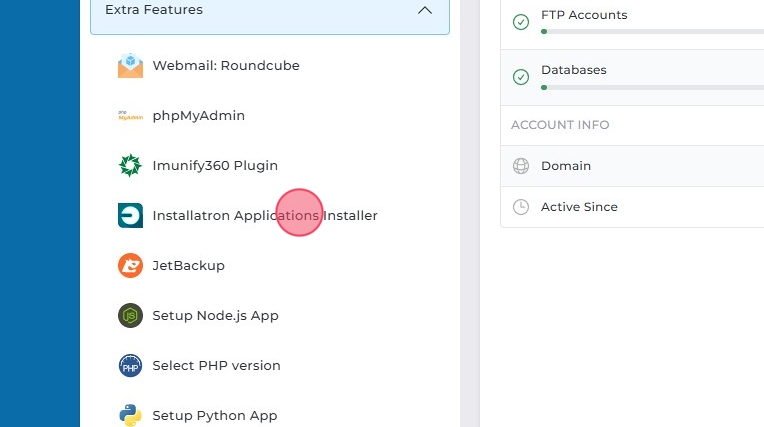Open the Installatron Applications Installer link
The height and width of the screenshot is (427, 764).
(265, 216)
